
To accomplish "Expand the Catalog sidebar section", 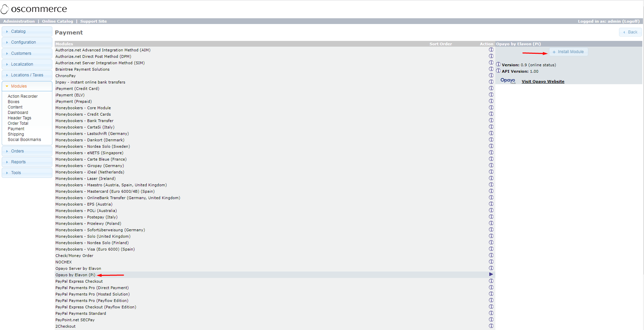I will [27, 31].
